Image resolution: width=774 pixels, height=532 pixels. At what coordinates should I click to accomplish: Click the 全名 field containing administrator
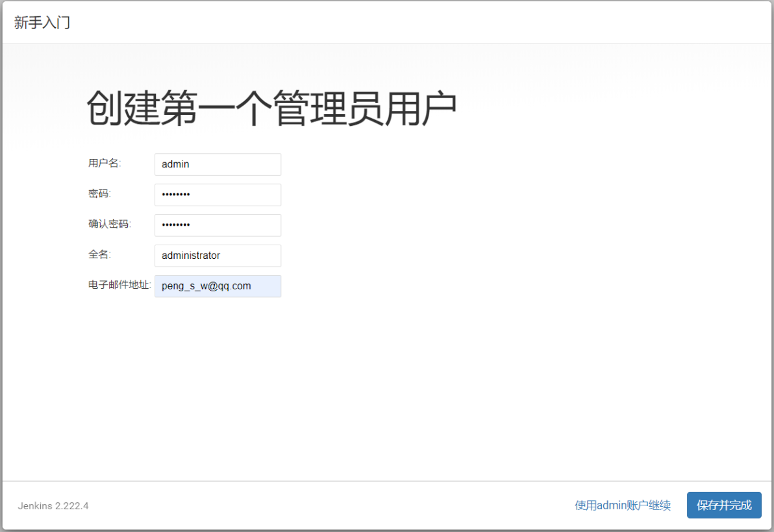[x=218, y=256]
